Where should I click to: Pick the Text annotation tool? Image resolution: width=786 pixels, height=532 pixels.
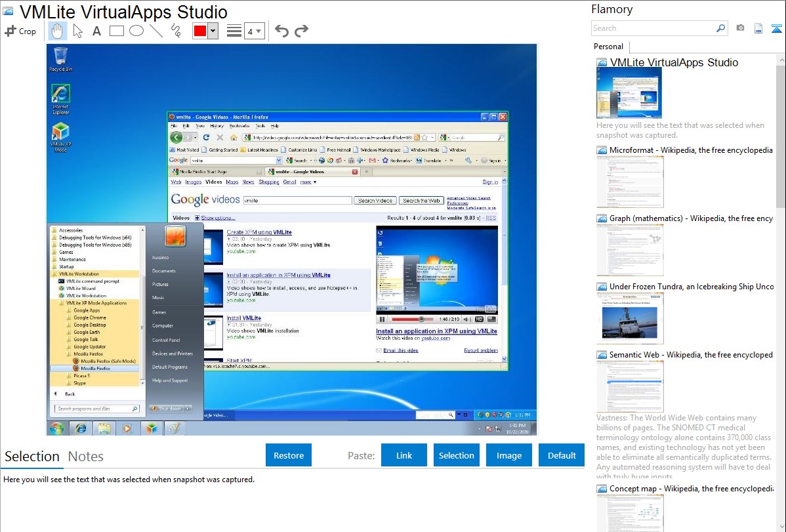[96, 31]
